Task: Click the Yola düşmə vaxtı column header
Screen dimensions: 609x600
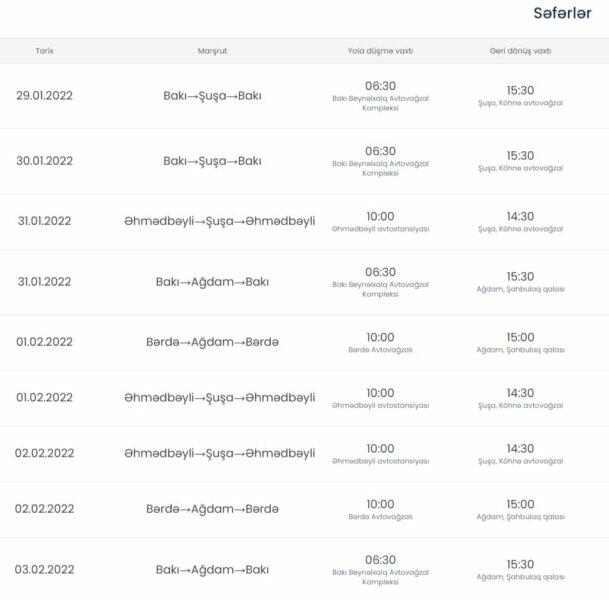Action: [x=380, y=50]
